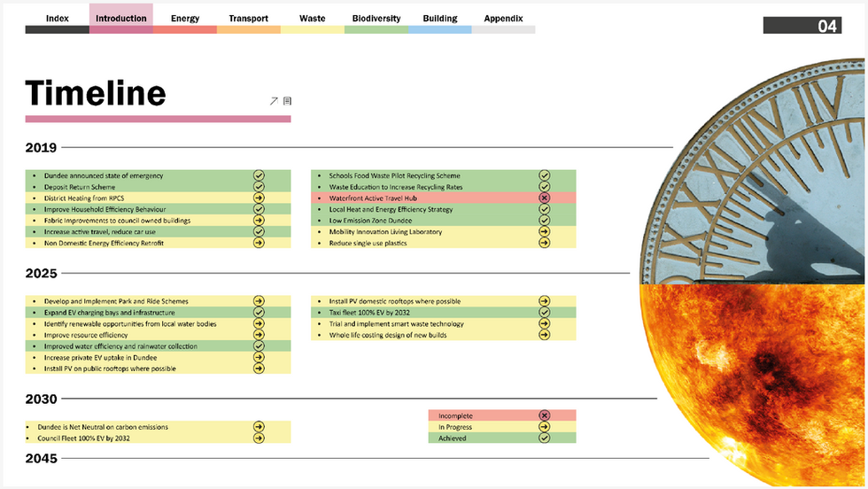The width and height of the screenshot is (868, 489).
Task: Click checkmark icon for Dundee announced state of emergency
Action: (259, 175)
